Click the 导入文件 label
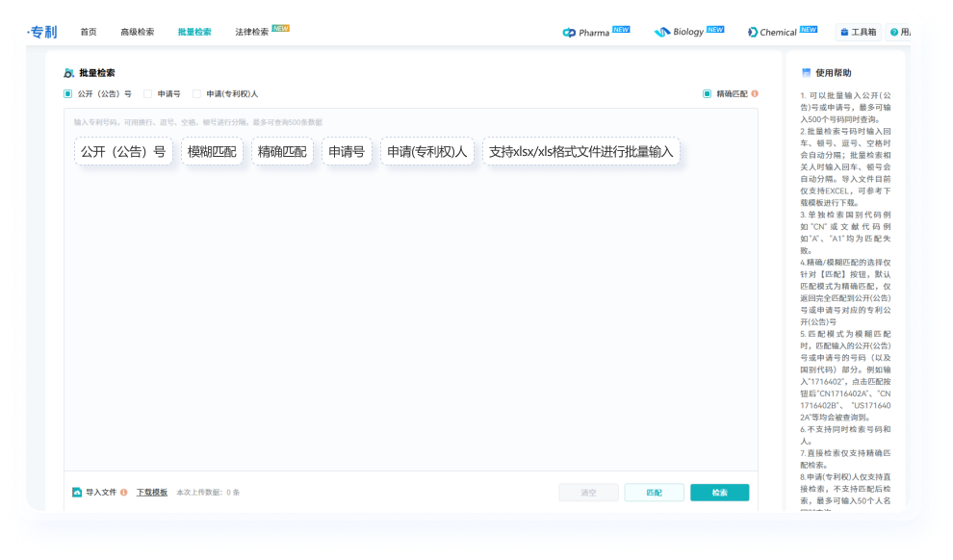 click(101, 492)
